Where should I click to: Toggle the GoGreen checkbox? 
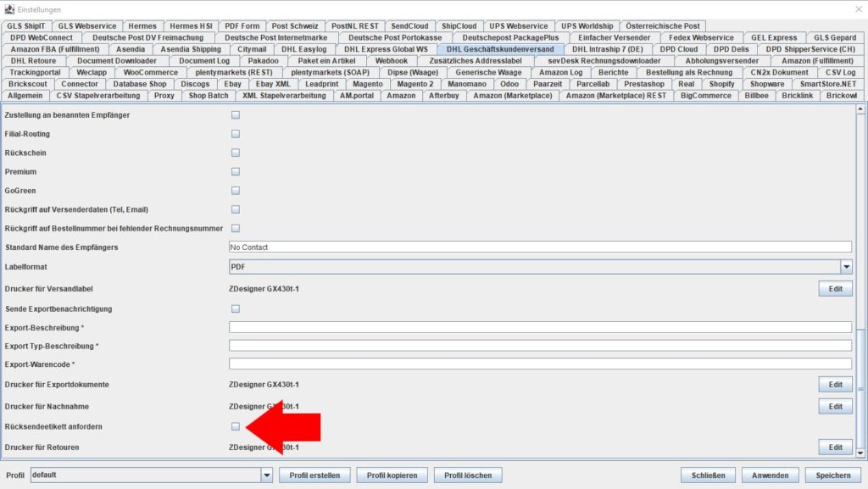236,191
